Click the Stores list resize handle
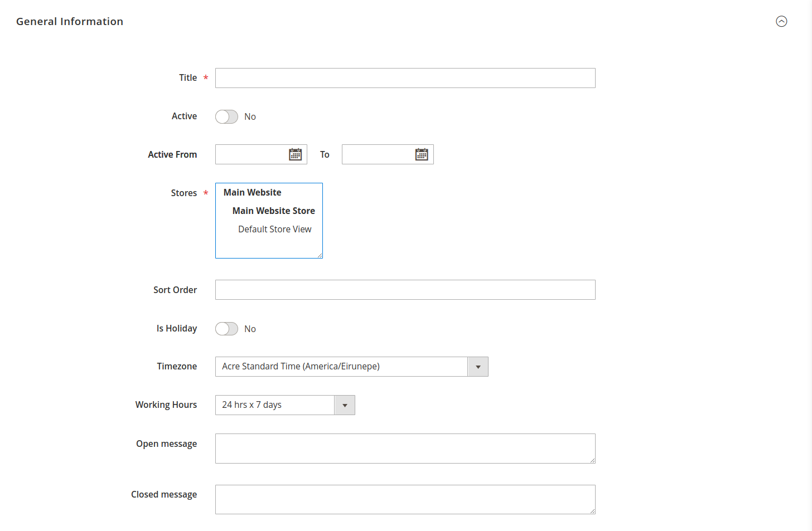The image size is (812, 531). pos(320,256)
